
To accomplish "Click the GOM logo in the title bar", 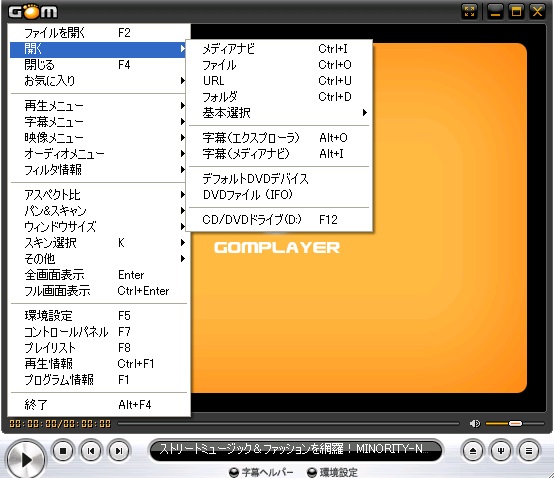I will [33, 12].
